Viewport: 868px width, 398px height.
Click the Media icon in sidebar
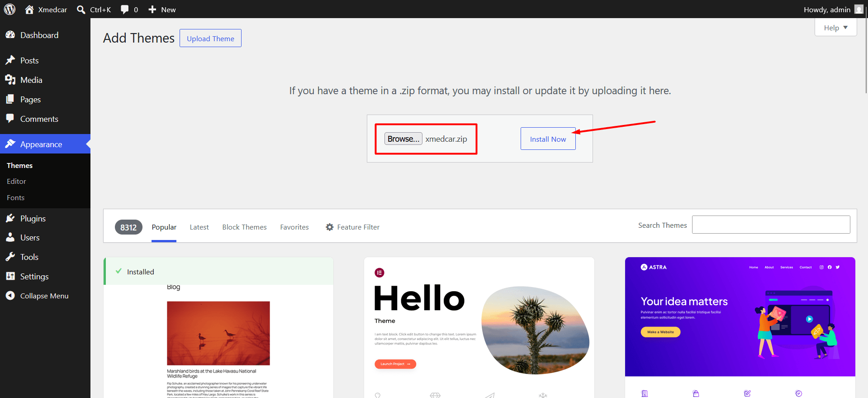[x=10, y=80]
